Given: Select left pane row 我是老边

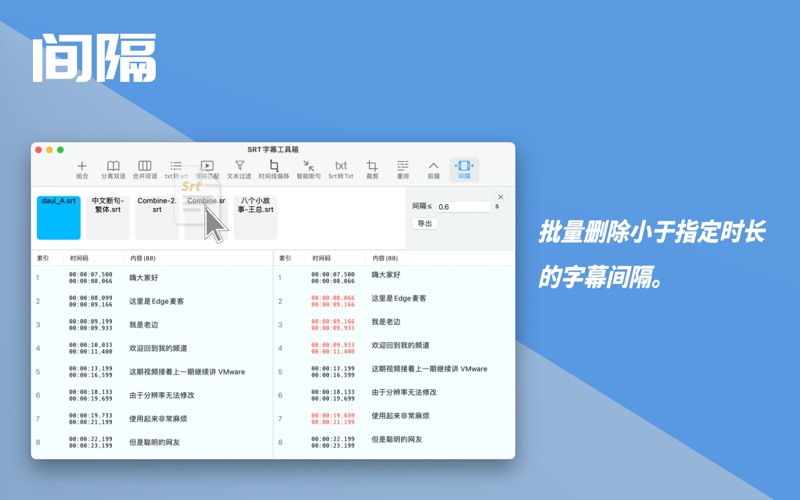Looking at the screenshot, I should point(152,324).
